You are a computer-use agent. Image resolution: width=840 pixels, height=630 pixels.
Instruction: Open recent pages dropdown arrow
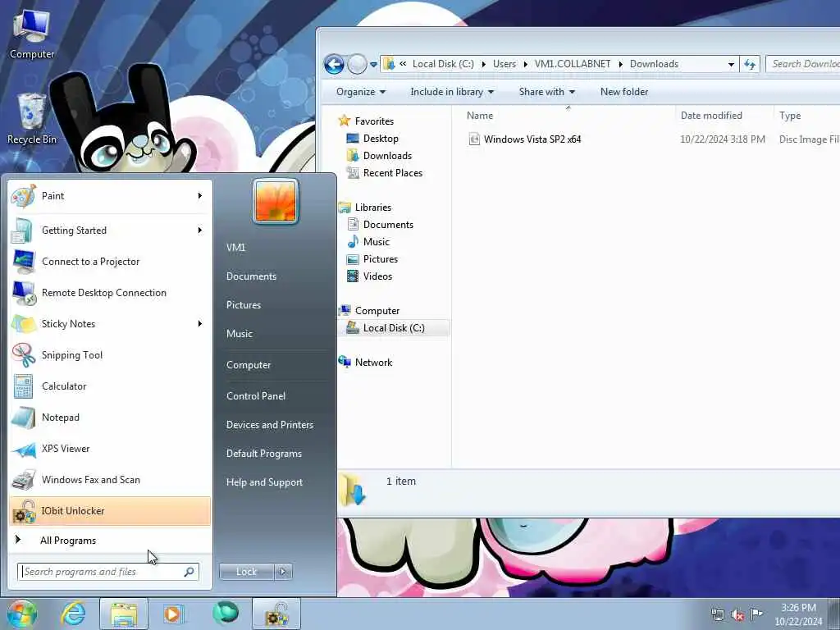373,65
